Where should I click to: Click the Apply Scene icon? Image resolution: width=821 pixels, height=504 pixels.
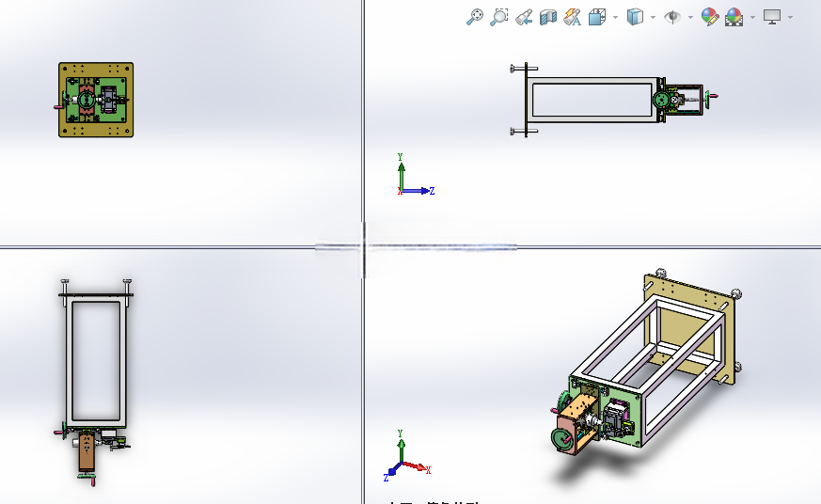[734, 17]
